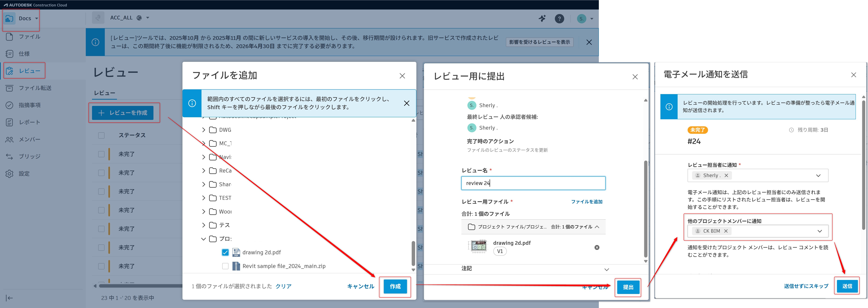Collapse the left sidebar using arrow icon

(9, 298)
